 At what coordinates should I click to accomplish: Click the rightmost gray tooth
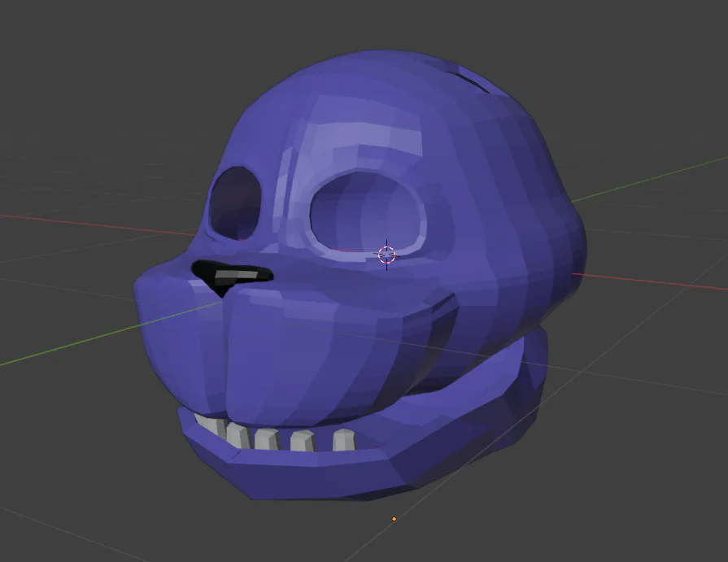(344, 440)
